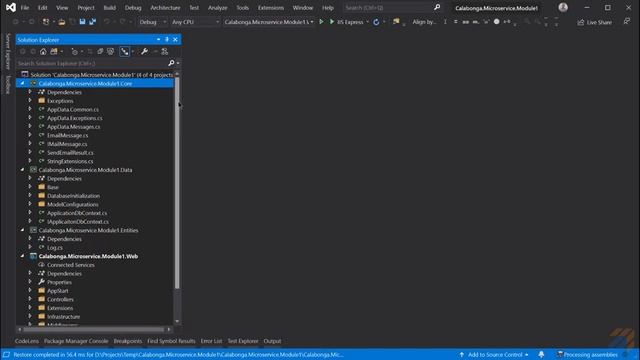Screen dimensions: 640x360
Task: Open Solution Explorer window position dropdown
Action: [x=158, y=40]
